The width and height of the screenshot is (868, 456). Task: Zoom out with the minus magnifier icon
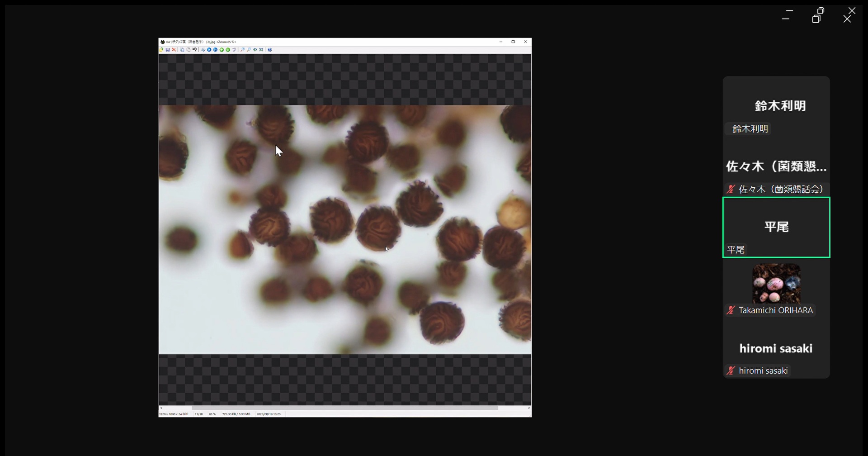(249, 50)
